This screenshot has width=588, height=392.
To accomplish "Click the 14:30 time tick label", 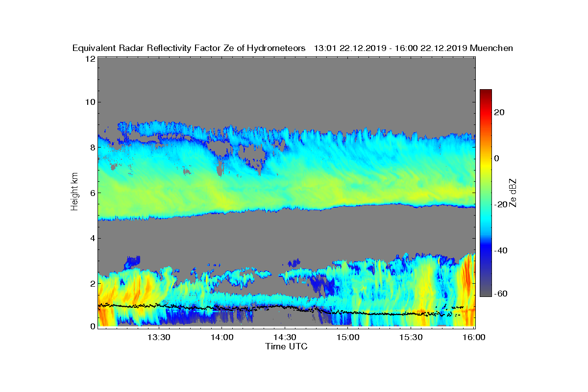I will click(x=285, y=338).
